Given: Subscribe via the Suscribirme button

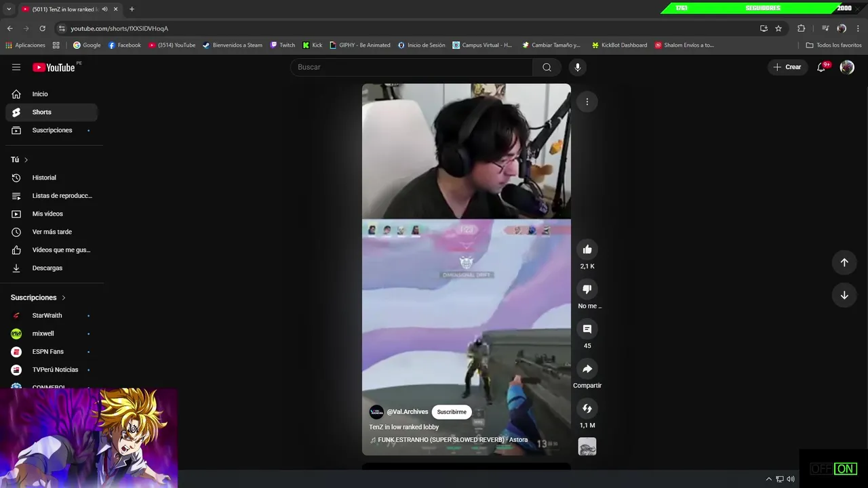Looking at the screenshot, I should 452,412.
